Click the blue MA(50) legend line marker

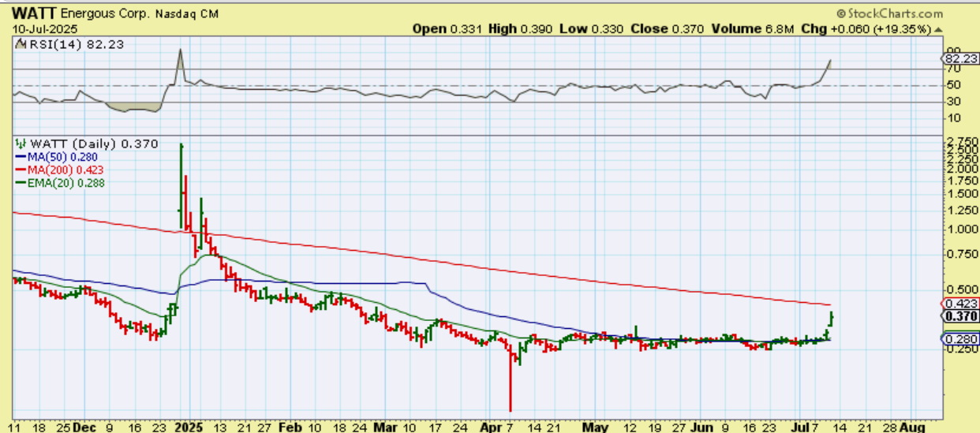coord(20,157)
